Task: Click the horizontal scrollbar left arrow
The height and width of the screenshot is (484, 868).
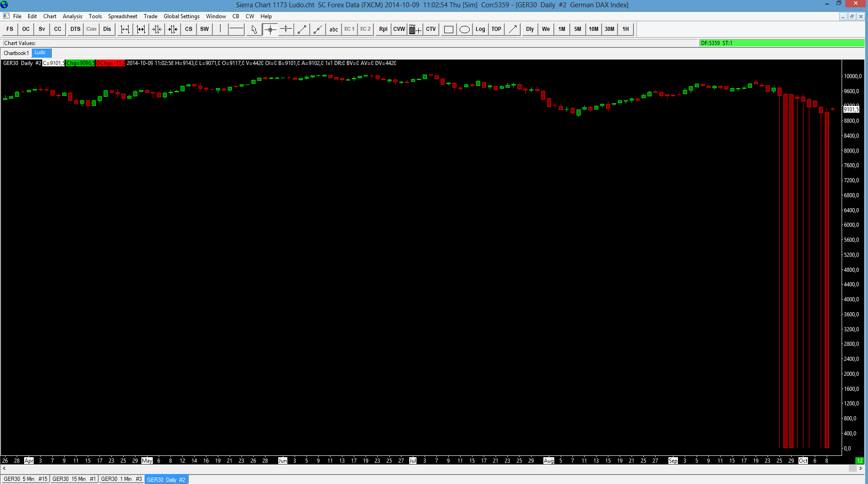Action: click(x=5, y=469)
